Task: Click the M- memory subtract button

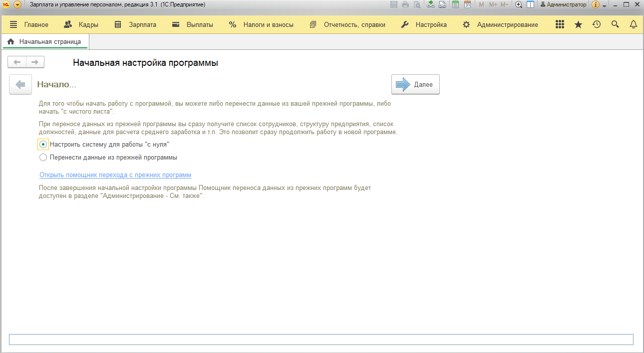Action: point(504,4)
